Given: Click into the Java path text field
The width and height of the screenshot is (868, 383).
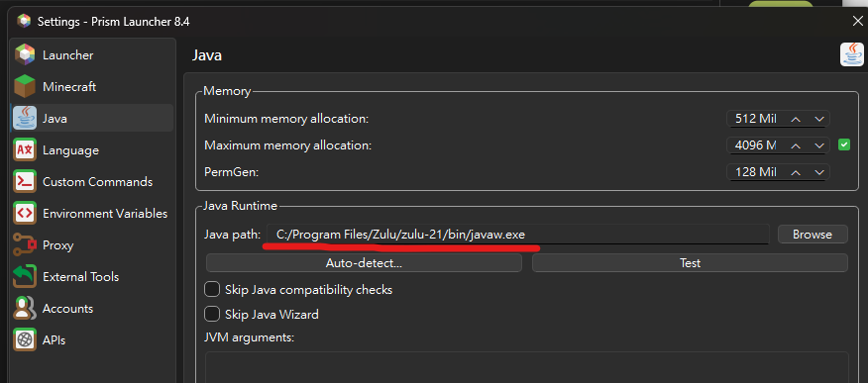Looking at the screenshot, I should click(517, 235).
